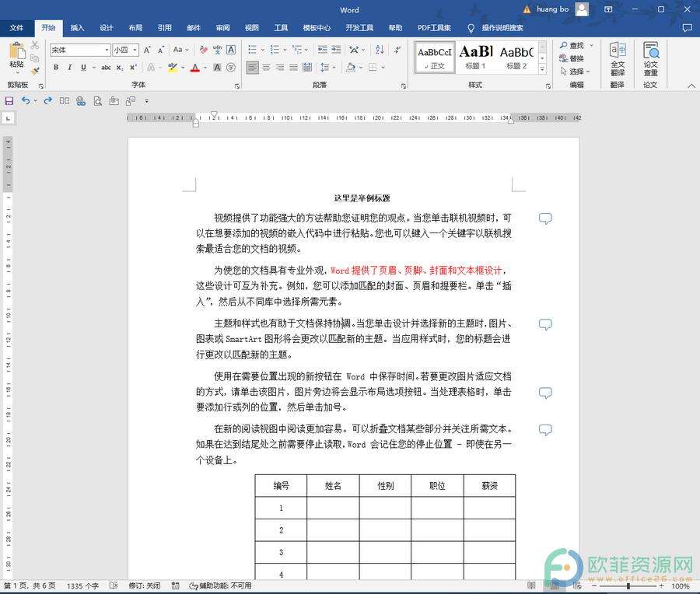The width and height of the screenshot is (700, 594).
Task: Increase paragraph indent
Action: (x=336, y=50)
